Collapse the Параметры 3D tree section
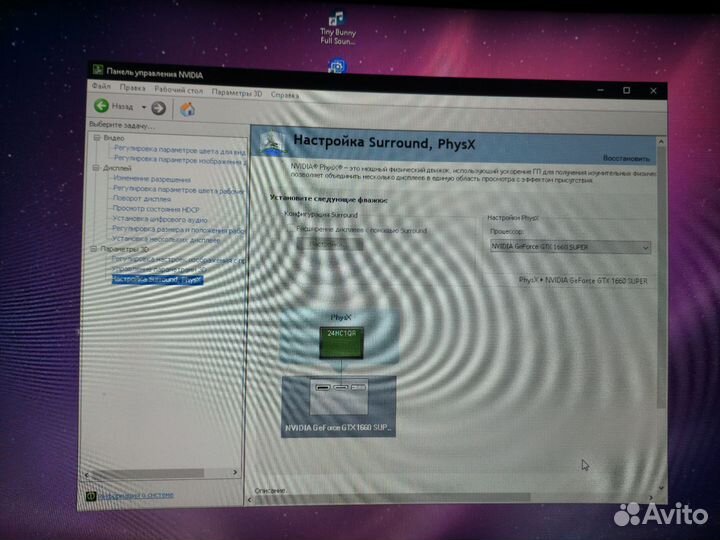 click(x=95, y=249)
